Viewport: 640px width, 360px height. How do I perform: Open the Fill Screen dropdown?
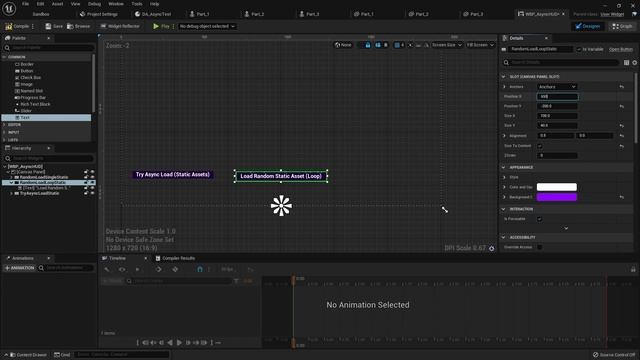pyautogui.click(x=480, y=45)
